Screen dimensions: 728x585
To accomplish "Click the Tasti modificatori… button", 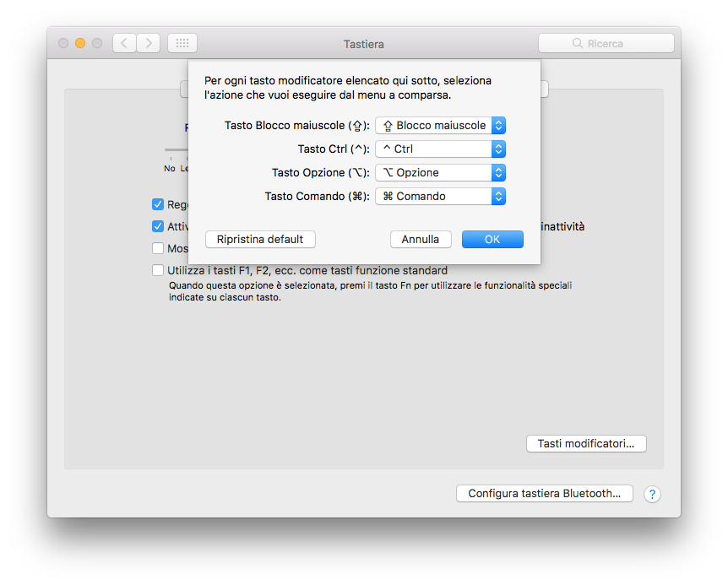I will click(586, 443).
